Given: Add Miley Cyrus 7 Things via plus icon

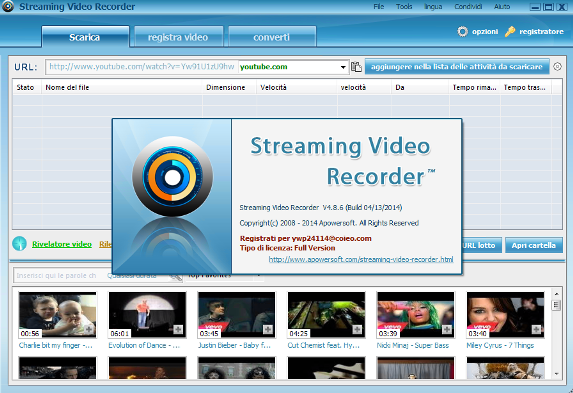Looking at the screenshot, I should coord(536,330).
